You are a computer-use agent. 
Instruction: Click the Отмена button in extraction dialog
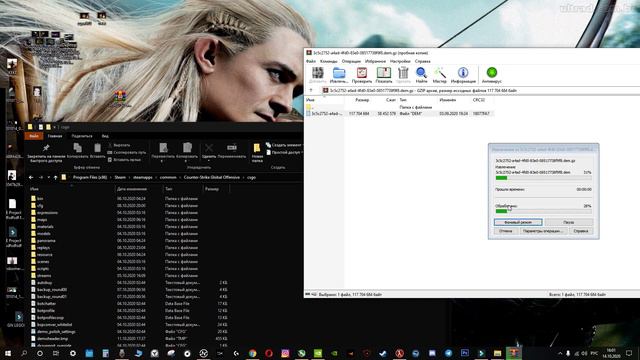(x=506, y=231)
